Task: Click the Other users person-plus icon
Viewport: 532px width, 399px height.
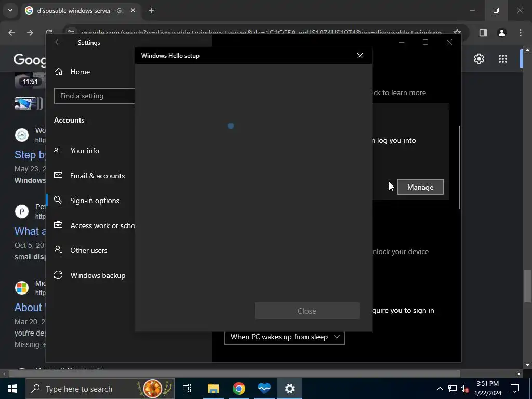Action: 58,250
